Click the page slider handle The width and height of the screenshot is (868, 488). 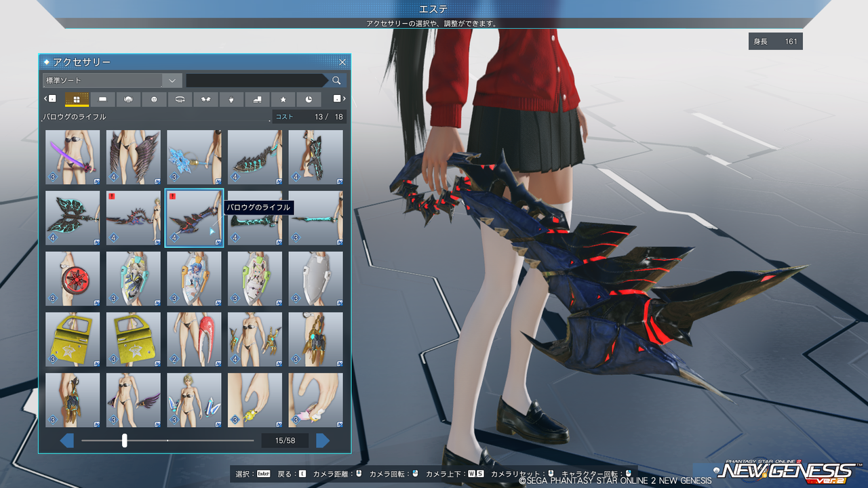click(x=125, y=441)
